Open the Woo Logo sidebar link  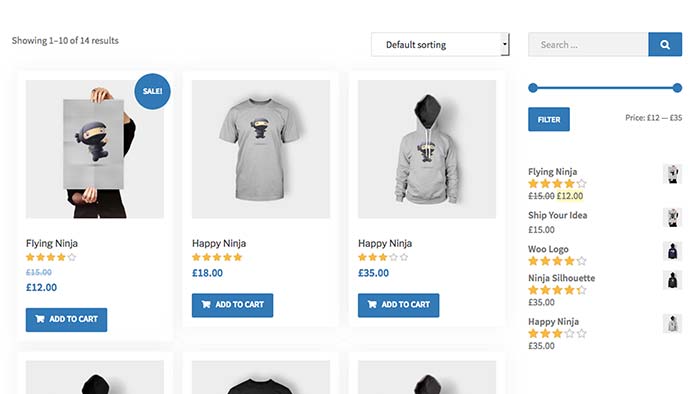(548, 249)
